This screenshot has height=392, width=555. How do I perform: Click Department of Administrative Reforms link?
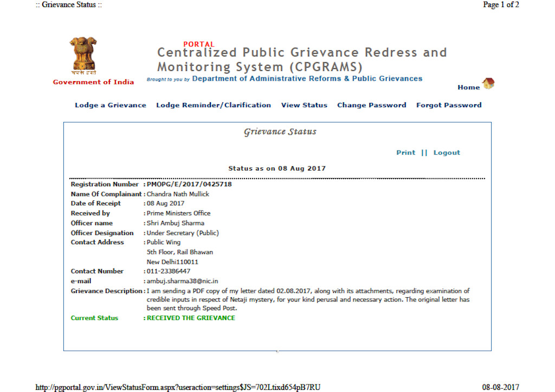coord(307,79)
